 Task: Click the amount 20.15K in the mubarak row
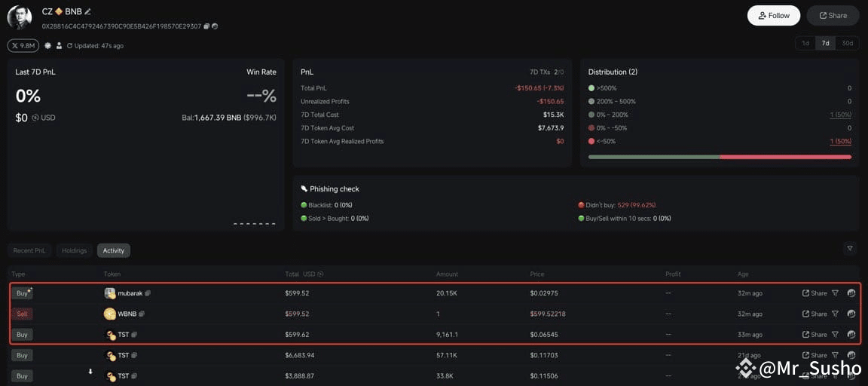point(447,293)
